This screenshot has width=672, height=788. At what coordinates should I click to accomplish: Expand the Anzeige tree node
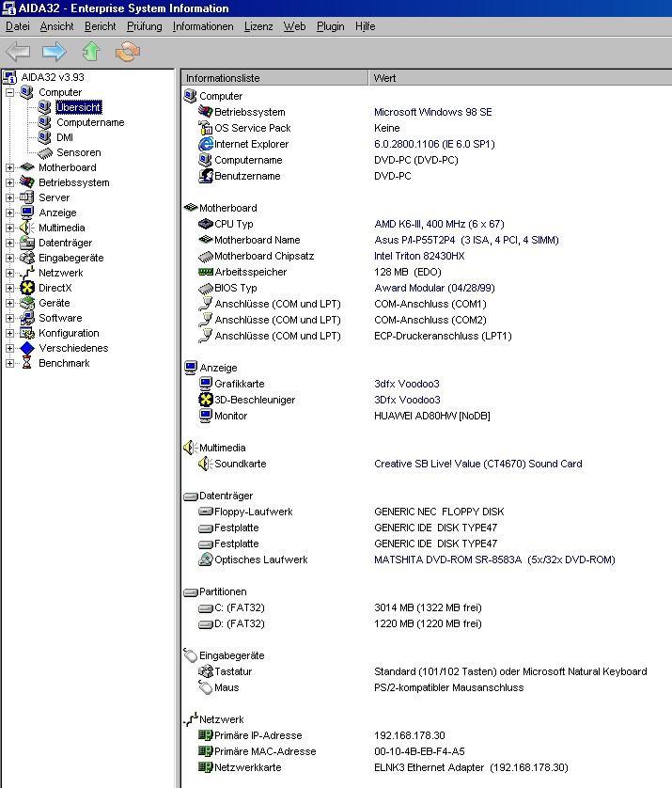9,213
